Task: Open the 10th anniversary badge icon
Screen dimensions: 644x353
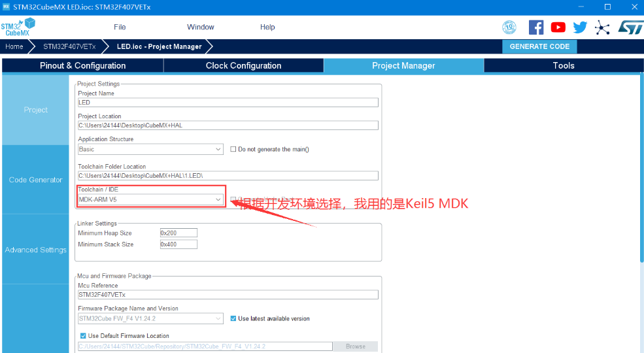Action: 509,27
